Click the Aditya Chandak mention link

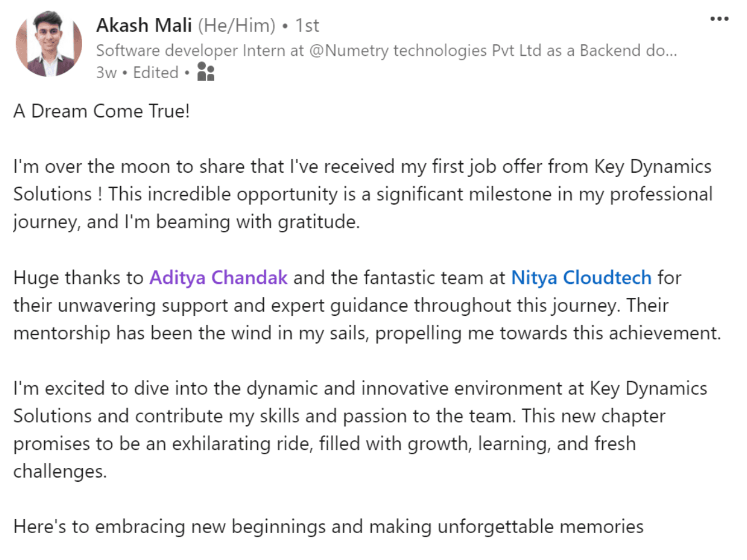click(x=218, y=278)
